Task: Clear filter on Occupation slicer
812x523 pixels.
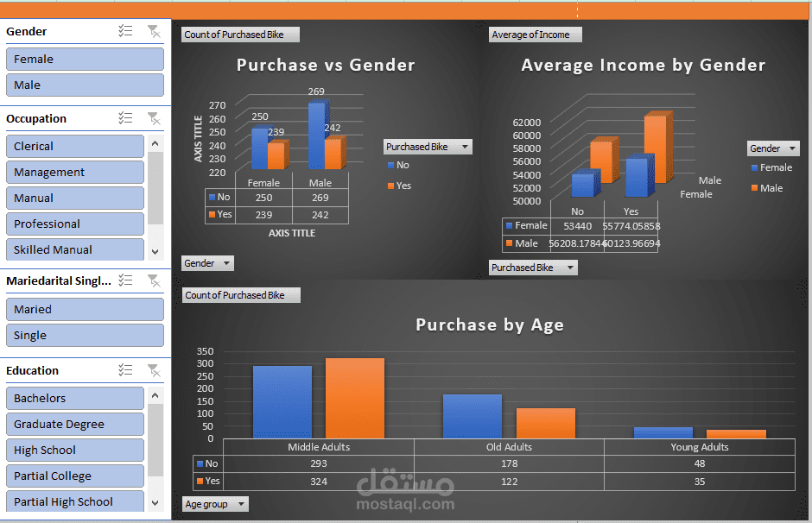Action: [154, 118]
